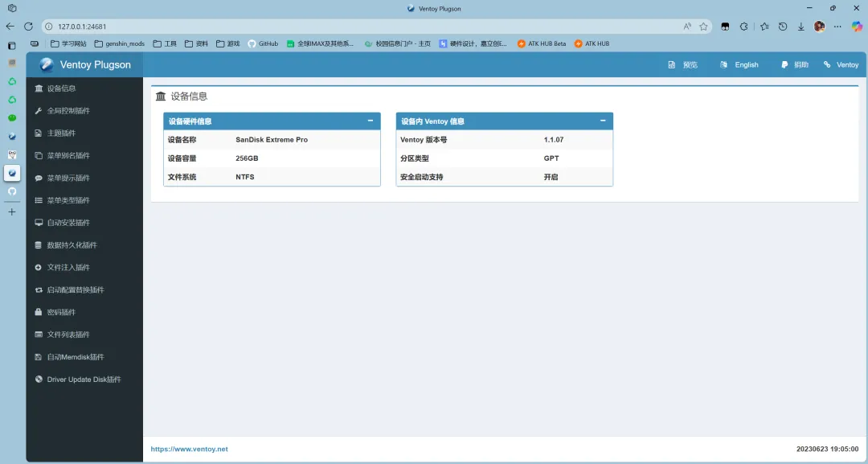Select the 文件注入插件 page
The width and height of the screenshot is (868, 464).
click(x=84, y=268)
